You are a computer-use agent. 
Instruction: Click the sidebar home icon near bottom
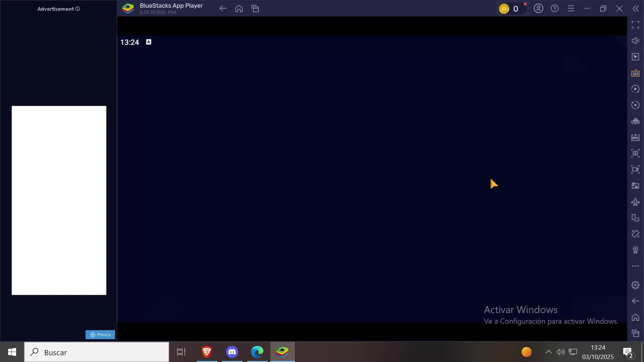coord(635,317)
